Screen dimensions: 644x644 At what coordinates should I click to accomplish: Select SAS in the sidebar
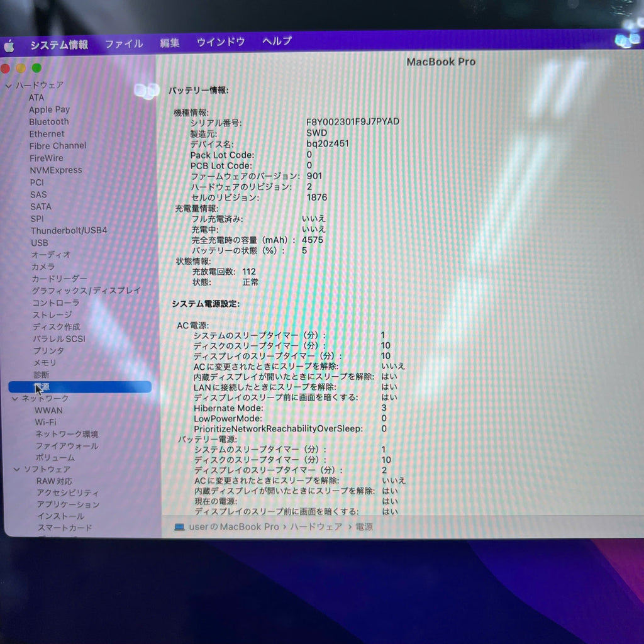(38, 195)
